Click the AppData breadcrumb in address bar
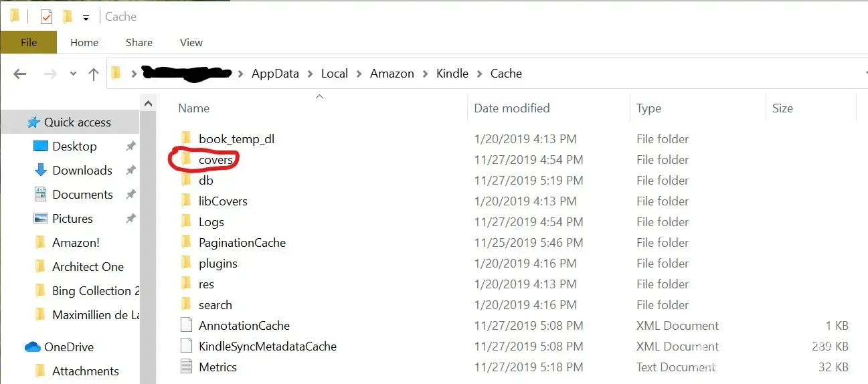 pyautogui.click(x=275, y=74)
